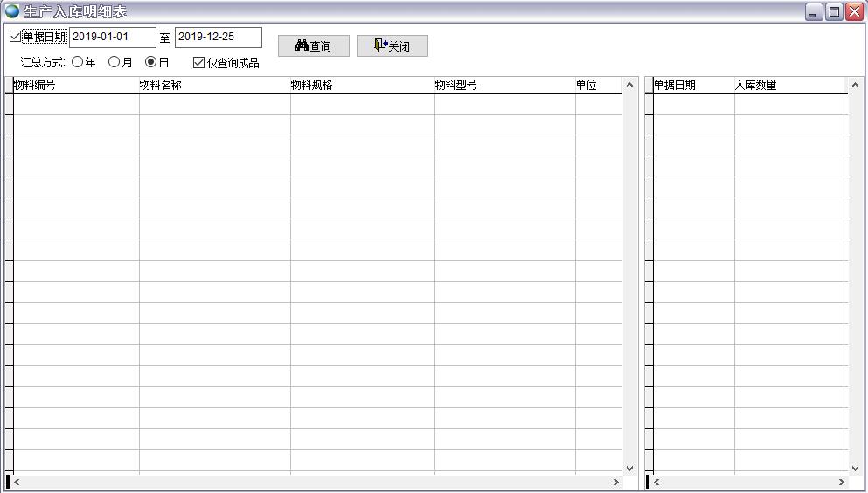Viewport: 868px width, 493px height.
Task: Click the 物料规格 column header
Action: click(x=362, y=85)
